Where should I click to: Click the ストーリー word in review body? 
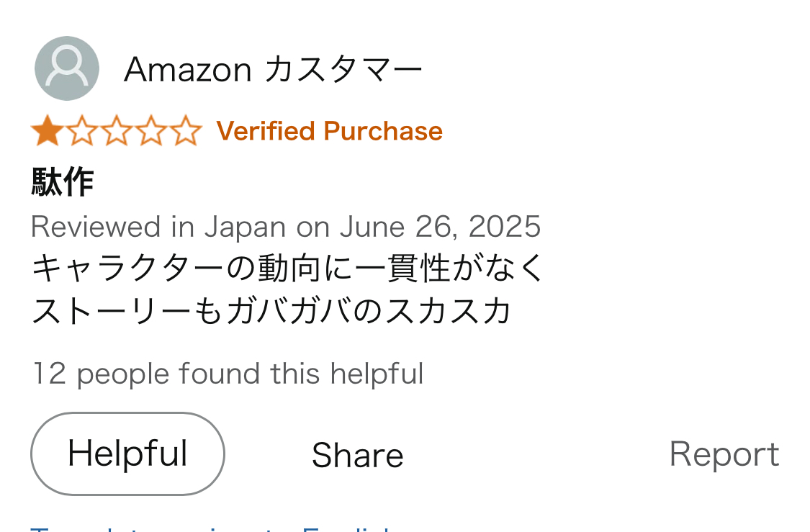(x=111, y=311)
